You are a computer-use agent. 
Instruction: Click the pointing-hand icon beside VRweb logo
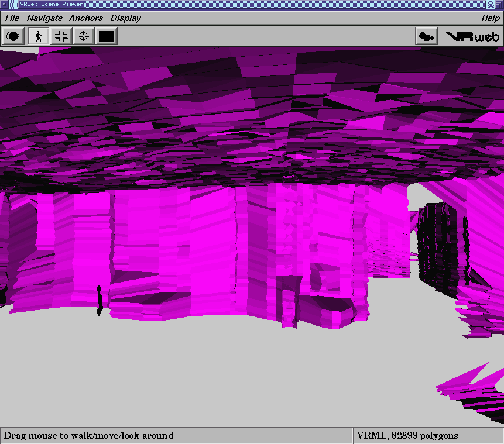(x=426, y=36)
